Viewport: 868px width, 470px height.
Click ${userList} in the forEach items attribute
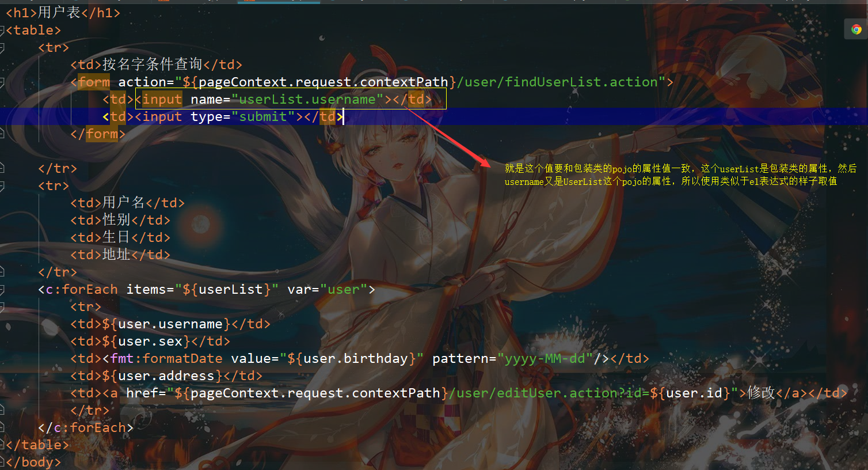pos(227,289)
